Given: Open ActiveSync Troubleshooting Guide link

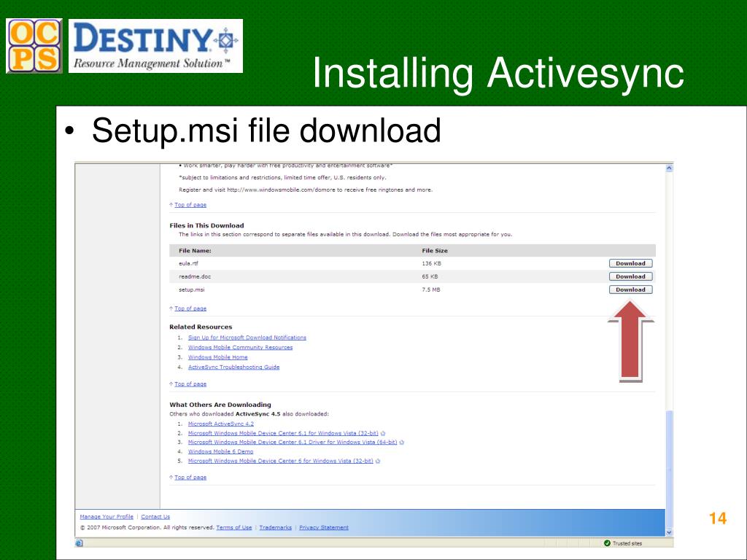Looking at the screenshot, I should (233, 367).
